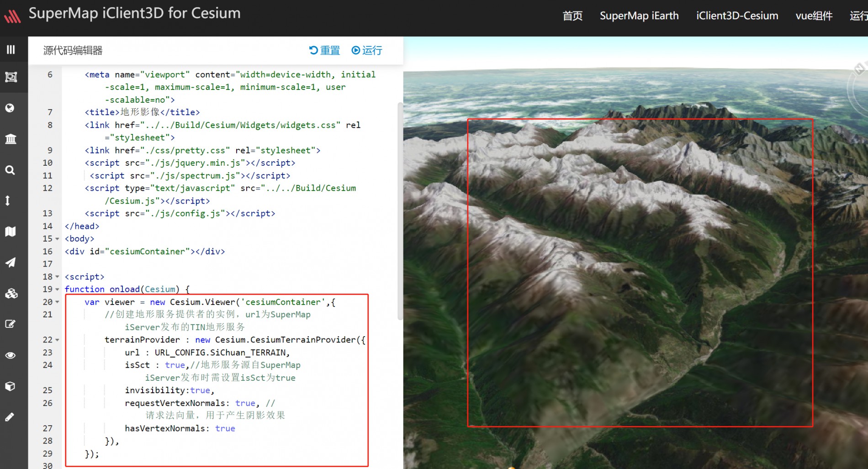This screenshot has height=469, width=868.
Task: Toggle the eye icon in the sidebar
Action: coord(11,355)
